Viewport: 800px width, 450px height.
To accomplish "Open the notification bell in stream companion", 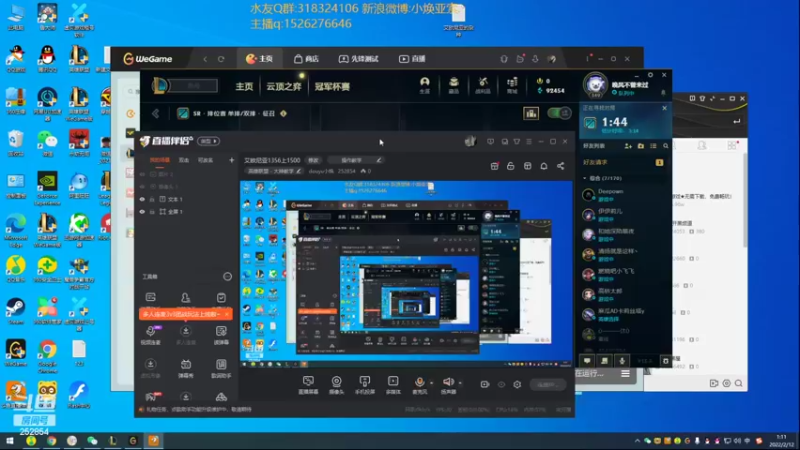I will (x=544, y=166).
